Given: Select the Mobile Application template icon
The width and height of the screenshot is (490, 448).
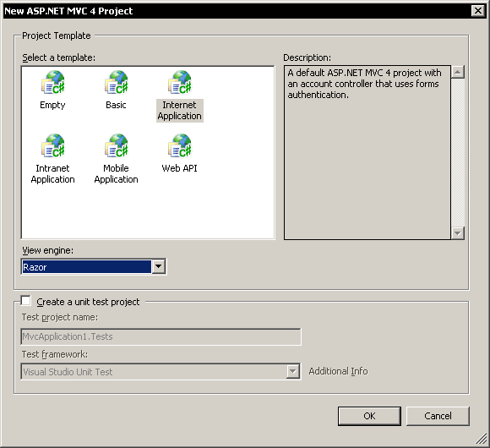Looking at the screenshot, I should click(117, 146).
